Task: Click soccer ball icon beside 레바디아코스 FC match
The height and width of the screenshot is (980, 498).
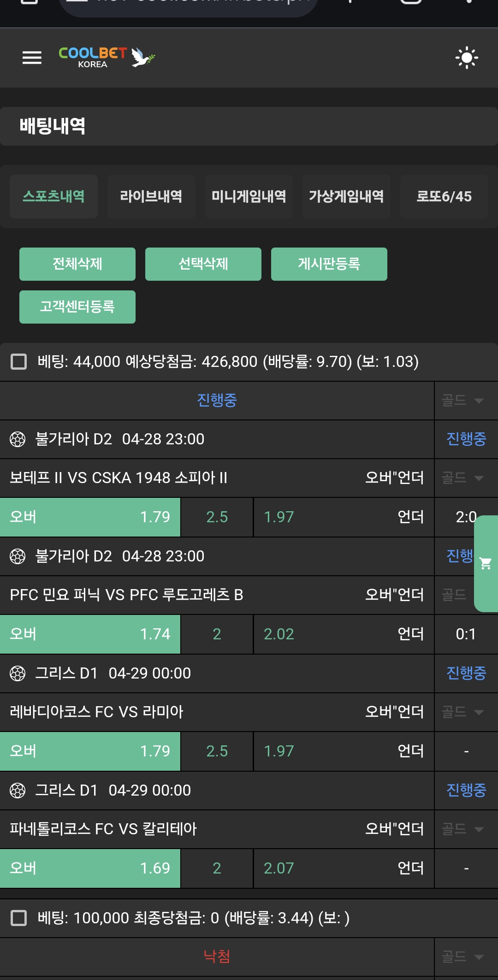Action: click(x=18, y=673)
